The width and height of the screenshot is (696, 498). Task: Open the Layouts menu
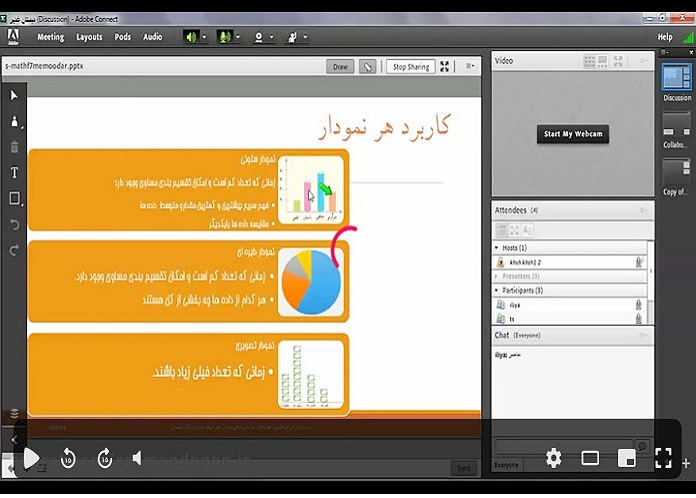tap(89, 37)
